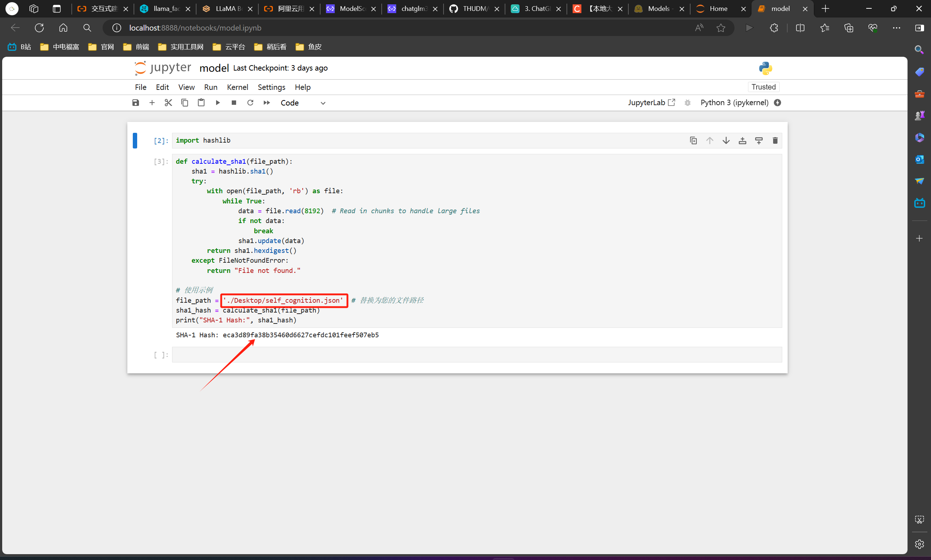Screen dimensions: 931x560
Task: Click the empty code cell at bottom
Action: [x=477, y=355]
